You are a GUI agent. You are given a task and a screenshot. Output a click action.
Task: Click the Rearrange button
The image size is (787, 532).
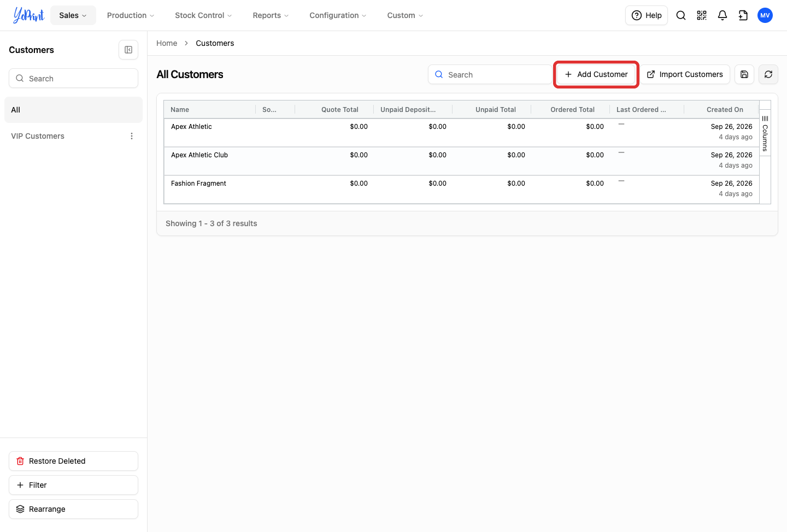tap(73, 509)
